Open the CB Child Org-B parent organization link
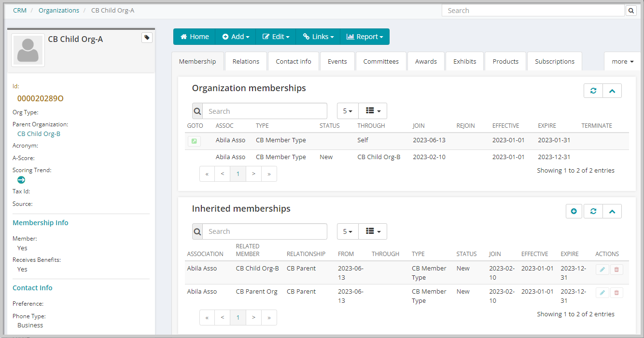 [x=39, y=134]
